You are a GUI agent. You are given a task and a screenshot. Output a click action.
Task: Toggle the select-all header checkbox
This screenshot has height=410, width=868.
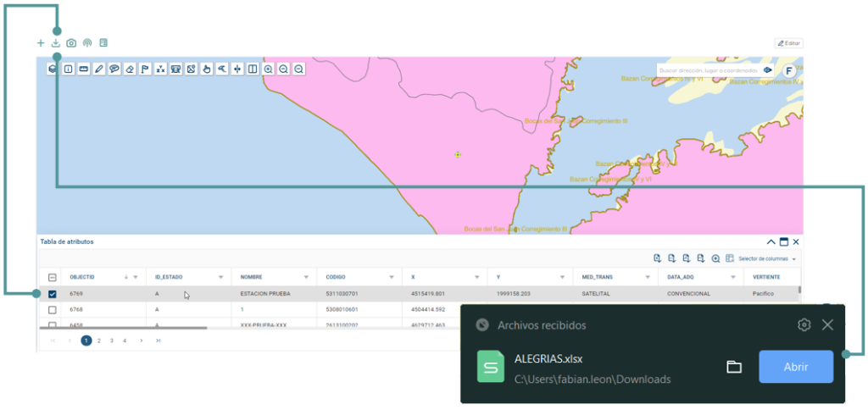point(52,277)
